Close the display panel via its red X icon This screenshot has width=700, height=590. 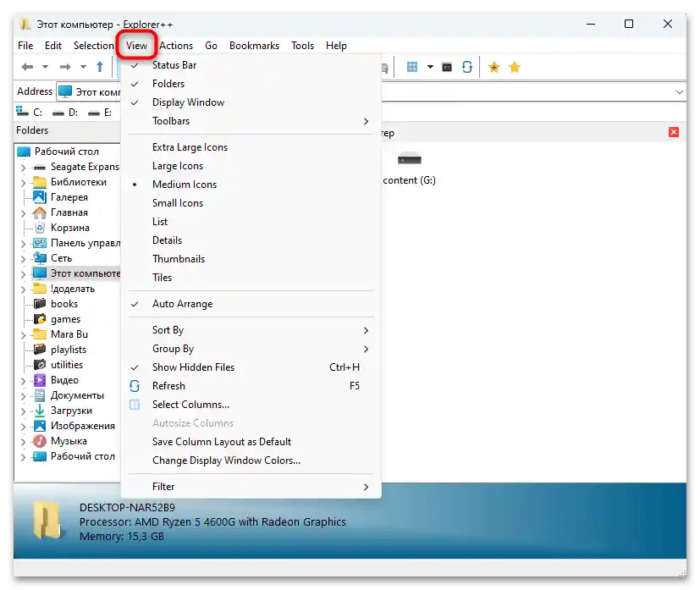tap(673, 132)
